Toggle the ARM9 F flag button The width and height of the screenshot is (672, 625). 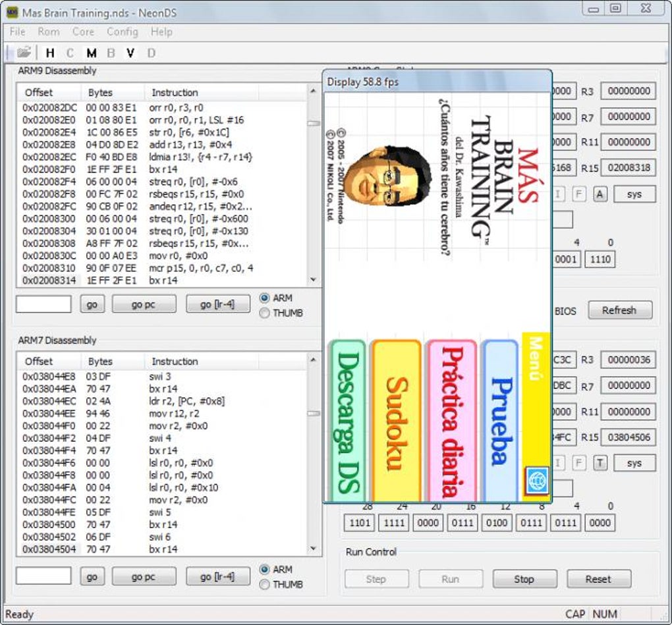point(578,194)
